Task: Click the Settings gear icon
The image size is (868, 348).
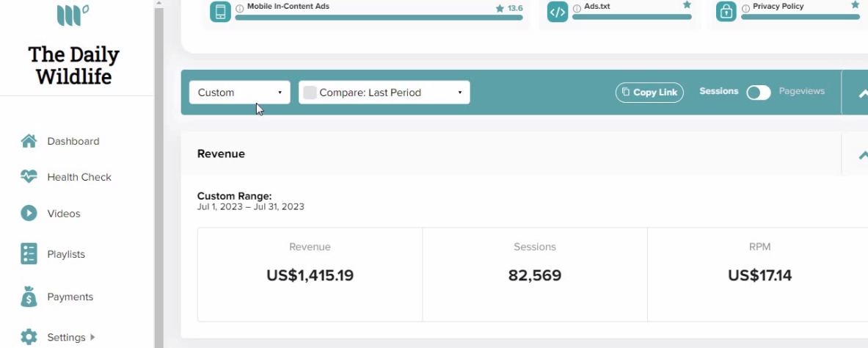Action: point(29,337)
